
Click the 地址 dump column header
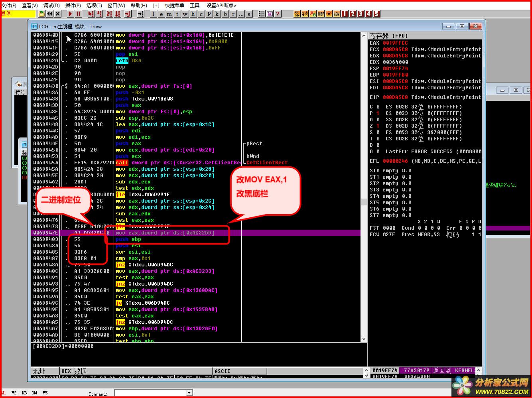45,371
